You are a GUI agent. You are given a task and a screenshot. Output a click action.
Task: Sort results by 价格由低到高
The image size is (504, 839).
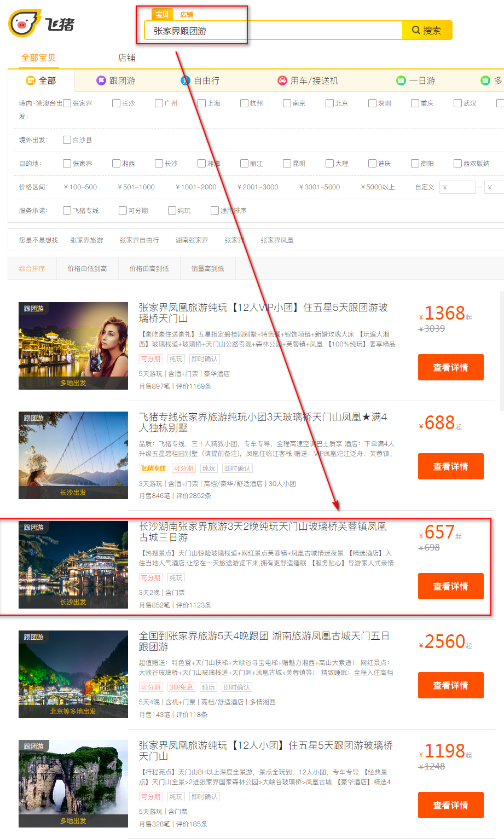tap(88, 269)
